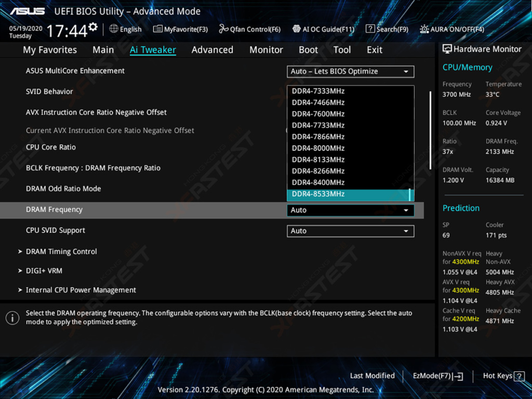
Task: Click the EzMode switch arrow icon
Action: pyautogui.click(x=457, y=376)
